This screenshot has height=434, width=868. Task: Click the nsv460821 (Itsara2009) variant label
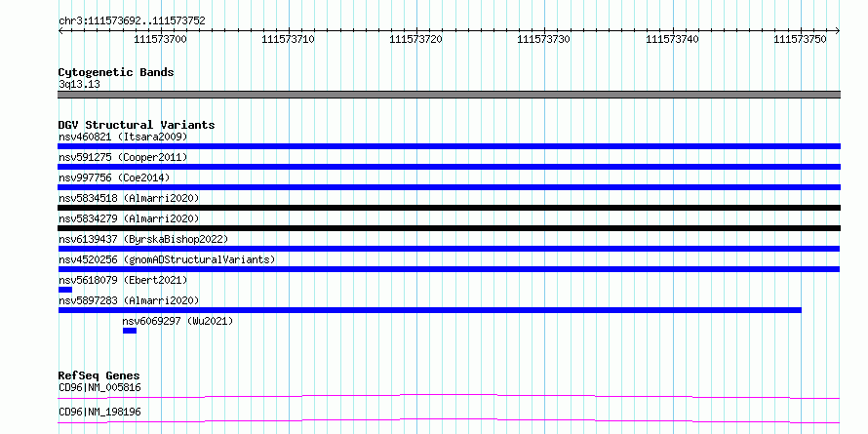(123, 137)
